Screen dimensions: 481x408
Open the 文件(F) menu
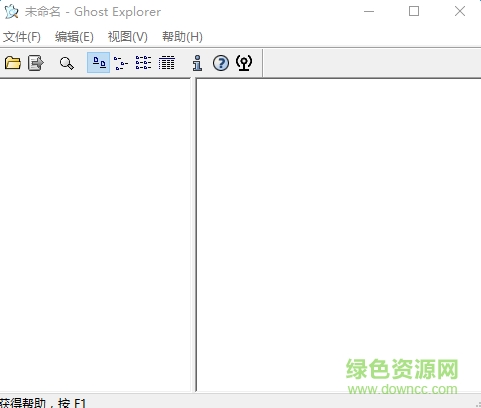pos(22,37)
